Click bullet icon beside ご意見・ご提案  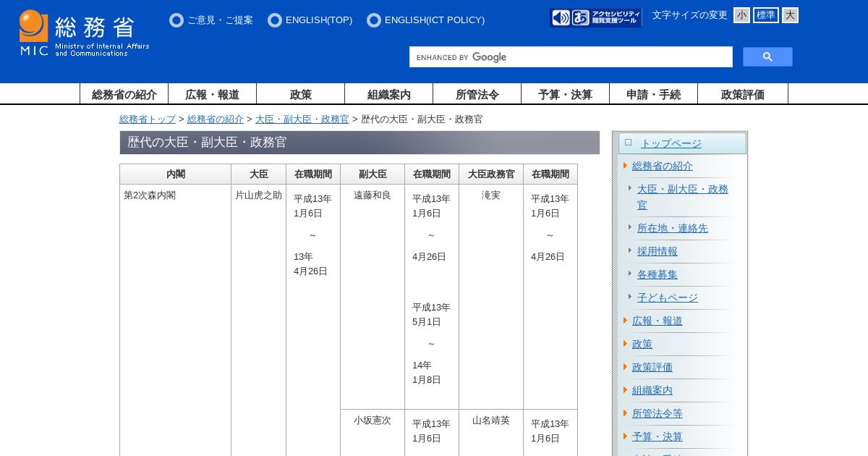tap(176, 20)
